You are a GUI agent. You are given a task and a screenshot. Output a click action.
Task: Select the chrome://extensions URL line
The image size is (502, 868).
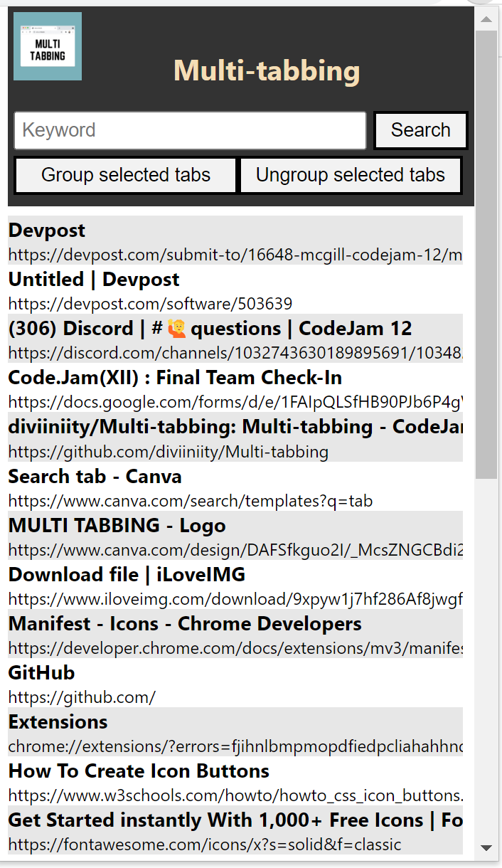point(235,746)
